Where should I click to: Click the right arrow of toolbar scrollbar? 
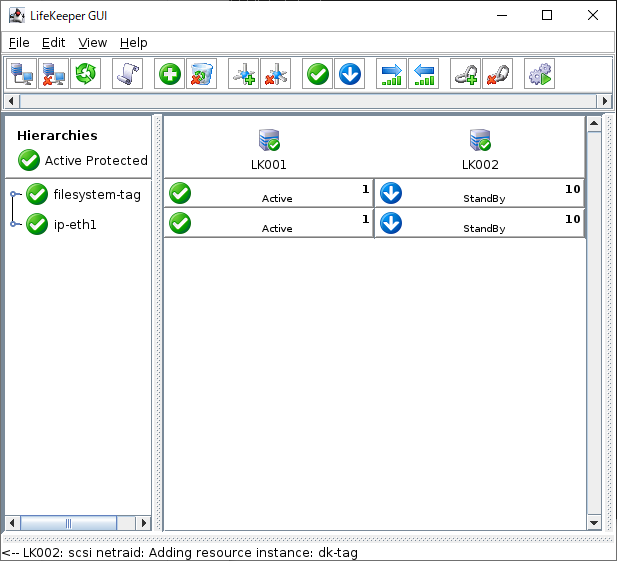coord(604,101)
